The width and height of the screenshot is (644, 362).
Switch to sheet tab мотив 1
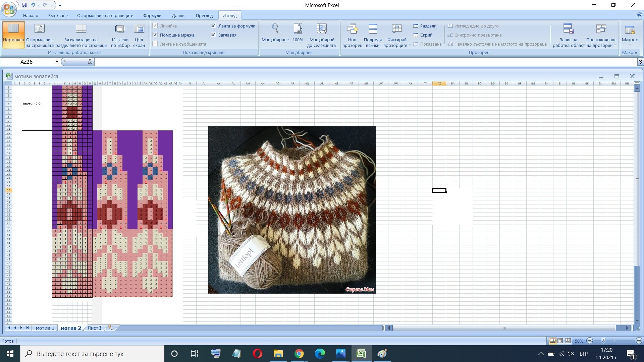tap(45, 328)
